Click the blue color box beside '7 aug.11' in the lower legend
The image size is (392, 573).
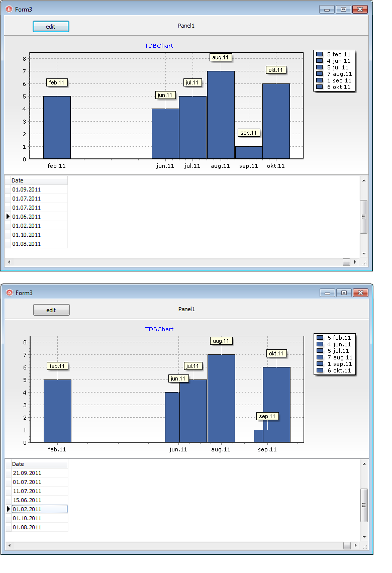point(320,357)
